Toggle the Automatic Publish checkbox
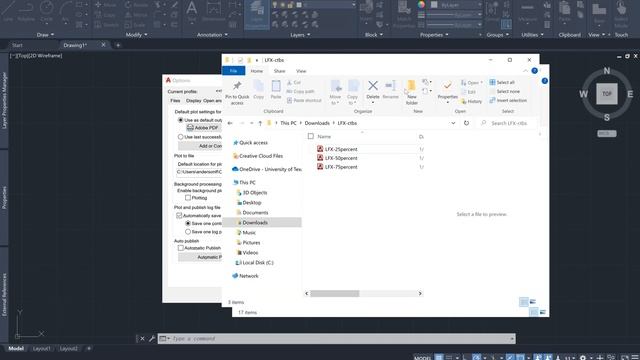The width and height of the screenshot is (640, 360). coord(180,248)
